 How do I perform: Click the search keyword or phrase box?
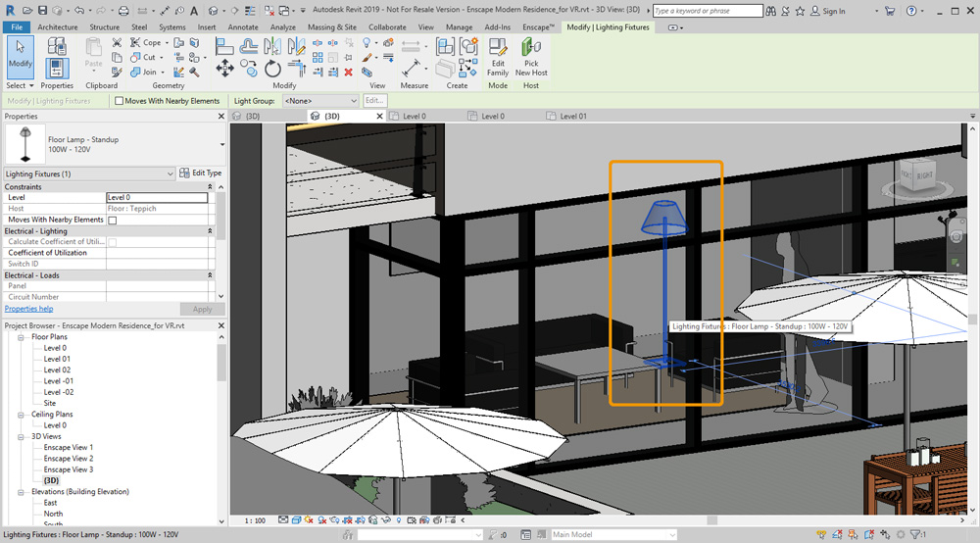point(708,11)
